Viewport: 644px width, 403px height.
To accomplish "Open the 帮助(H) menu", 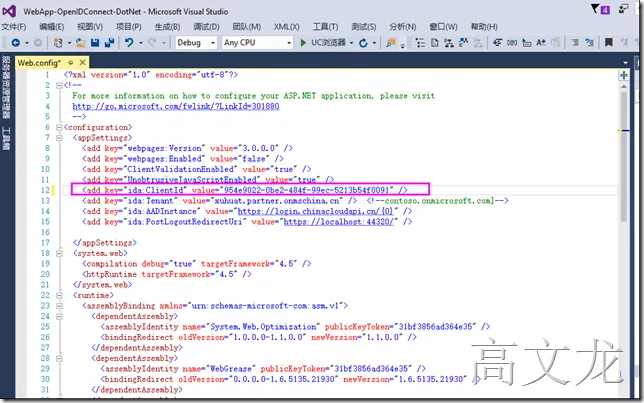I will (x=484, y=27).
